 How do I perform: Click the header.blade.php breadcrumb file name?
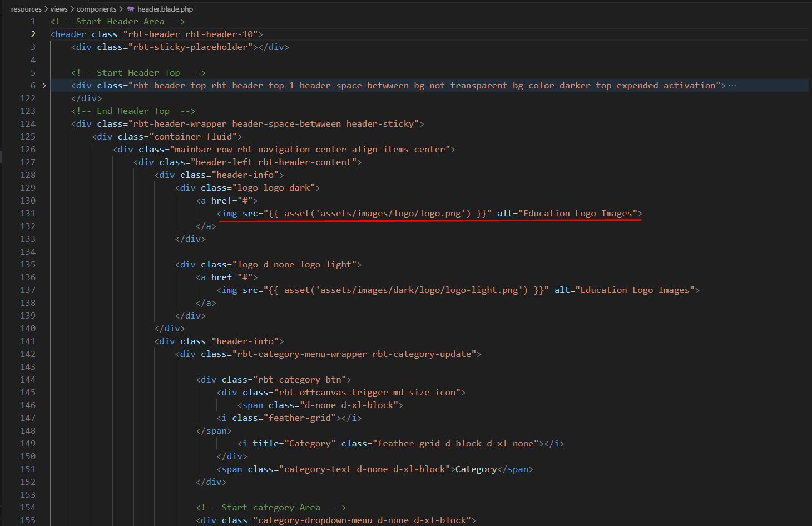[165, 9]
